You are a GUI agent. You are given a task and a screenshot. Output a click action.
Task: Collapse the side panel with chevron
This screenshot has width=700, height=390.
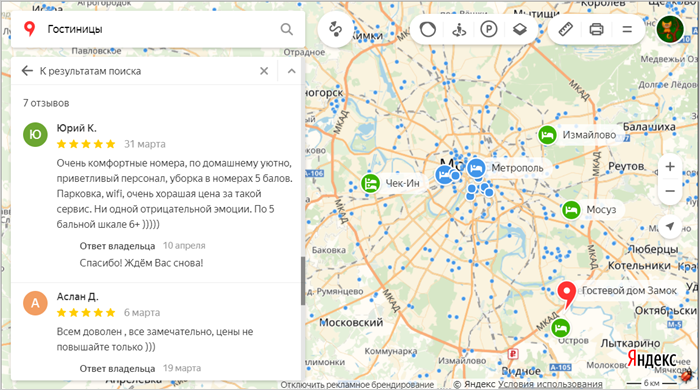coord(292,71)
